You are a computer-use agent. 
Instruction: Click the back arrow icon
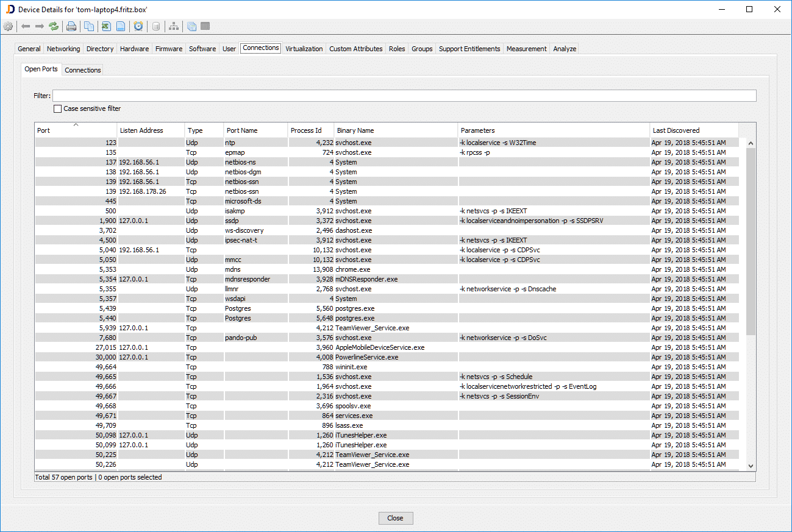coord(26,26)
